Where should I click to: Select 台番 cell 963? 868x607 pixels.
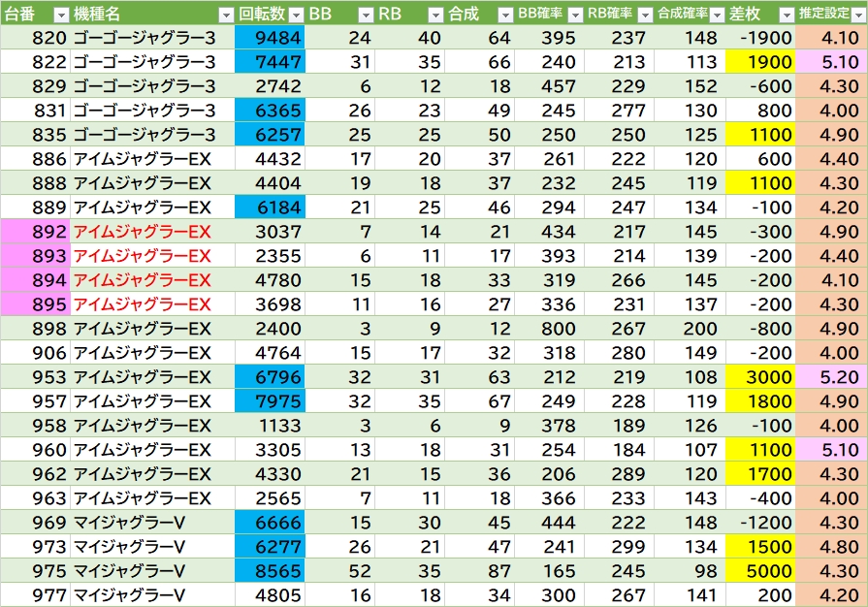pyautogui.click(x=35, y=498)
